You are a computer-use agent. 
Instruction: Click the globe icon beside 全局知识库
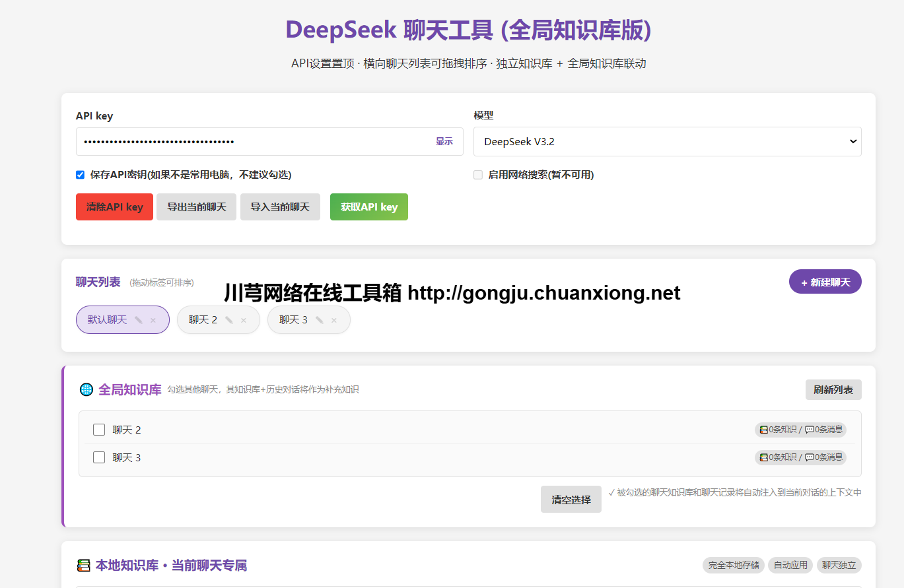[x=87, y=389]
